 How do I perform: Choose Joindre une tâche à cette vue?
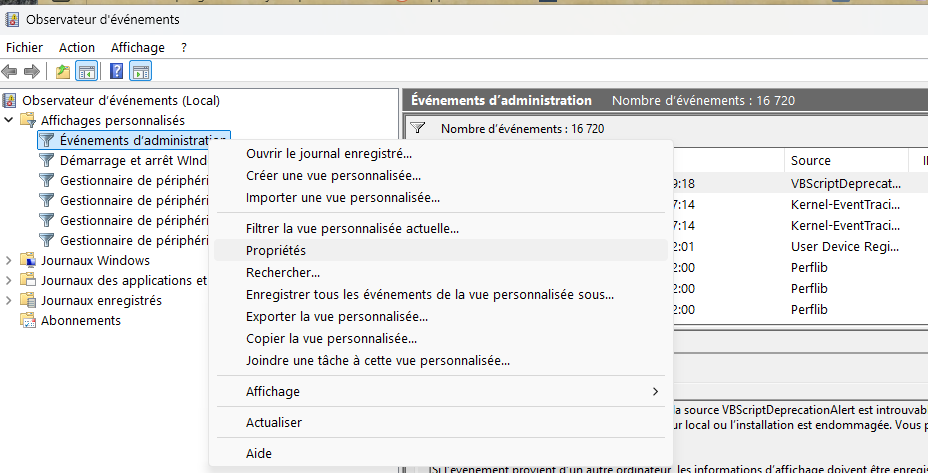(442, 360)
